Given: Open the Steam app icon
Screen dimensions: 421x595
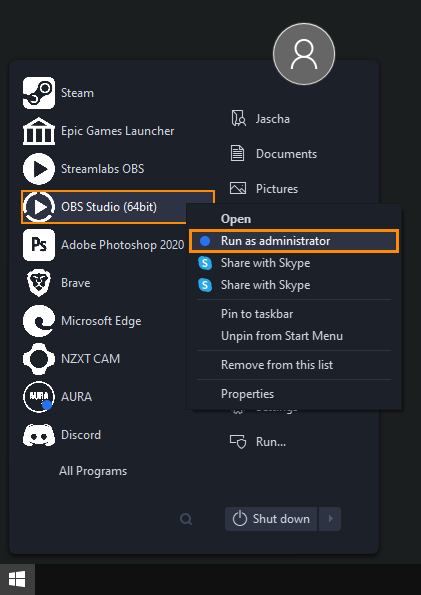Looking at the screenshot, I should (39, 93).
